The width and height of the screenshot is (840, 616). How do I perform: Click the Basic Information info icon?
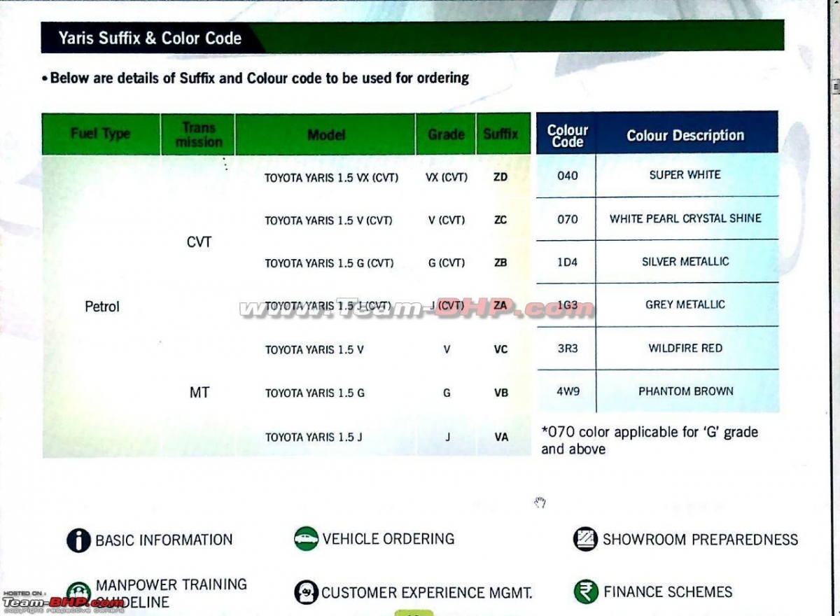pos(79,540)
